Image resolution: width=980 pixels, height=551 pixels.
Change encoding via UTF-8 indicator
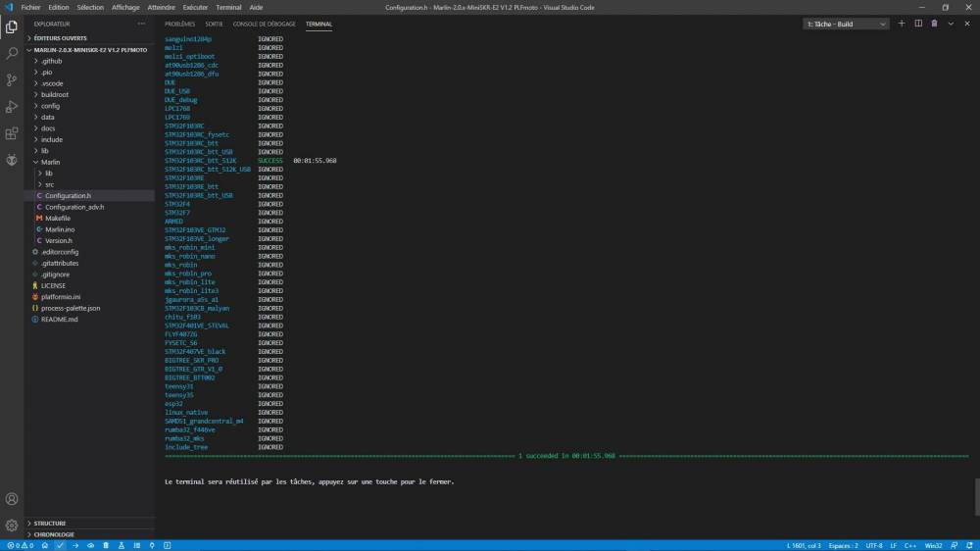coord(874,545)
